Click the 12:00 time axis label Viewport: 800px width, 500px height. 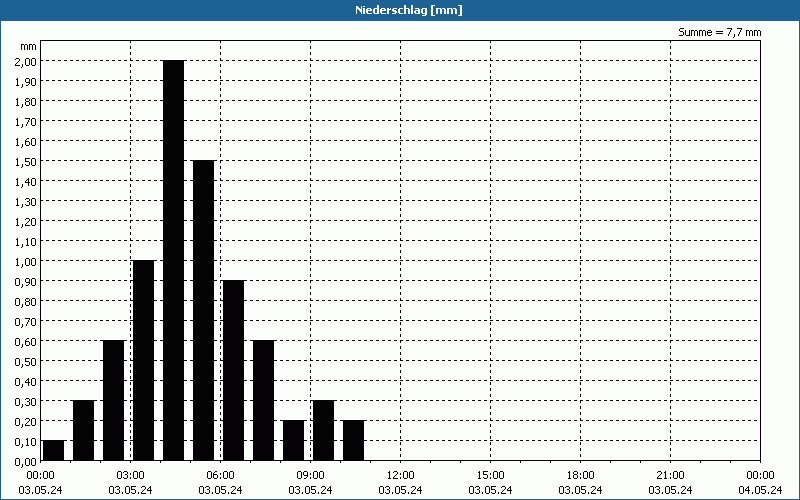(401, 476)
